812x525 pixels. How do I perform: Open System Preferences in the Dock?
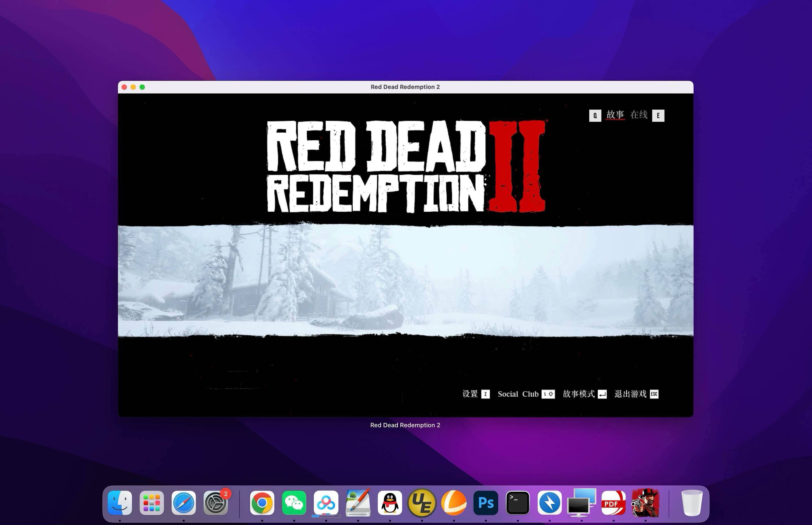coord(215,503)
